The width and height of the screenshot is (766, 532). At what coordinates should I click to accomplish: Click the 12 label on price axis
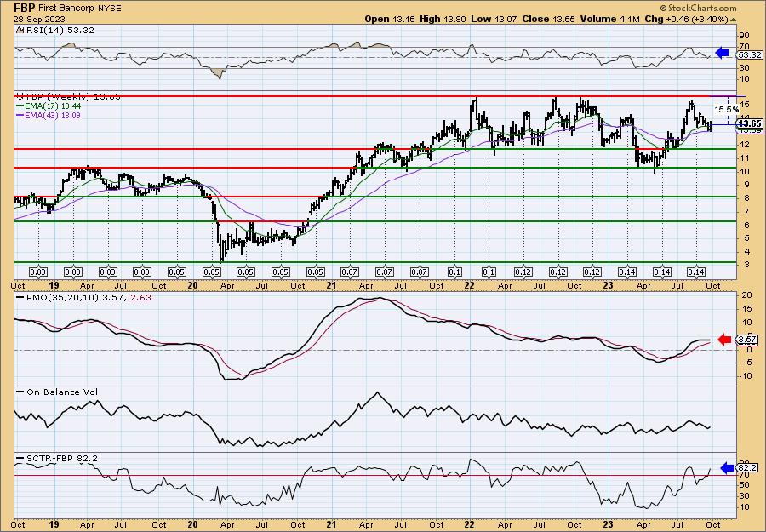(x=744, y=145)
